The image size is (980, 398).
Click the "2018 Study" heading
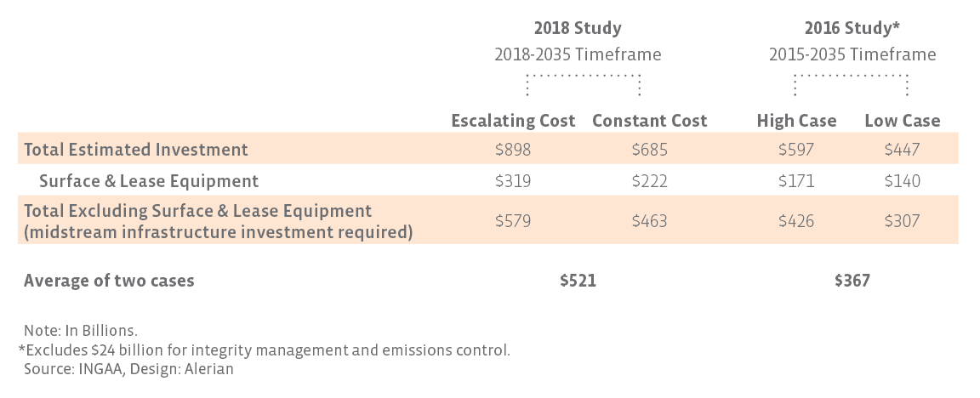click(x=578, y=28)
